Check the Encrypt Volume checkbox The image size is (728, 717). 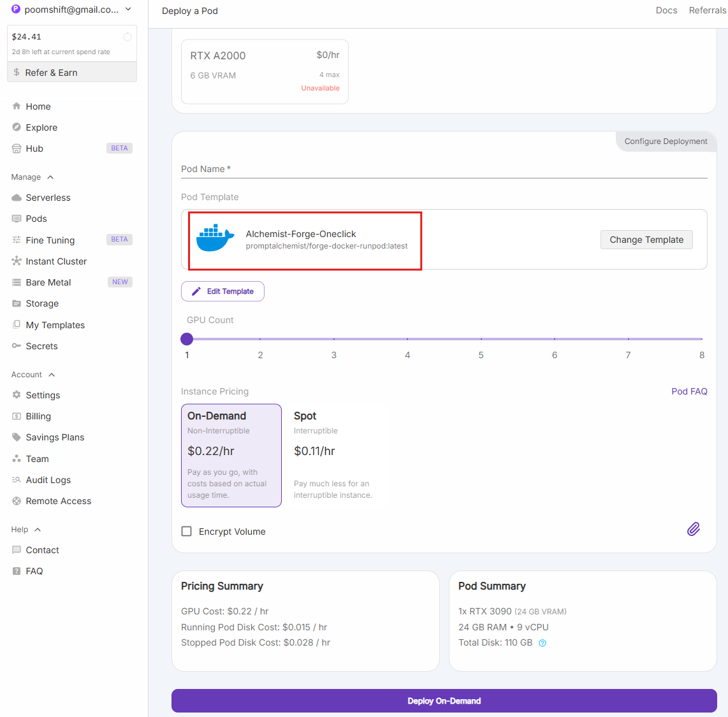point(187,532)
